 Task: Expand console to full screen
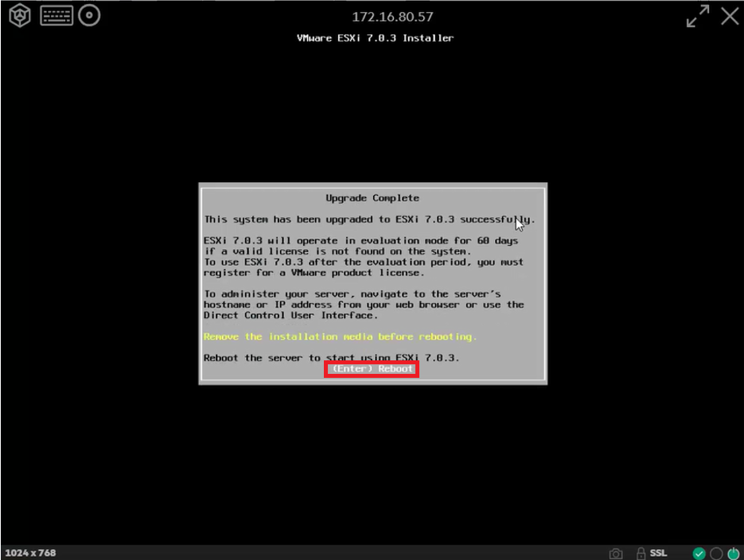pyautogui.click(x=698, y=16)
